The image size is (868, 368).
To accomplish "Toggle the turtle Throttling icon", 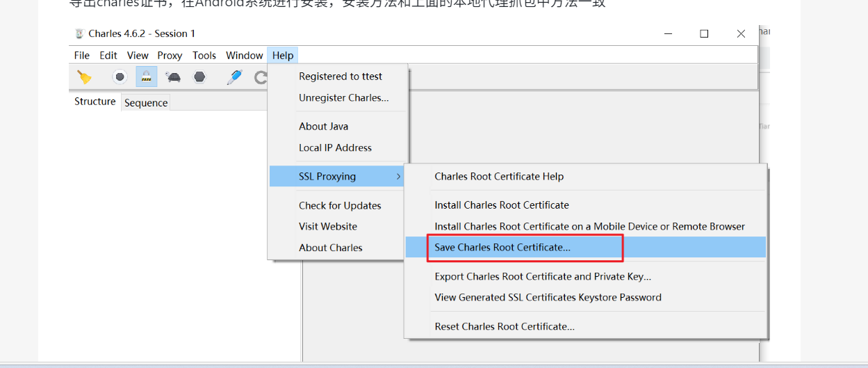I will [172, 77].
